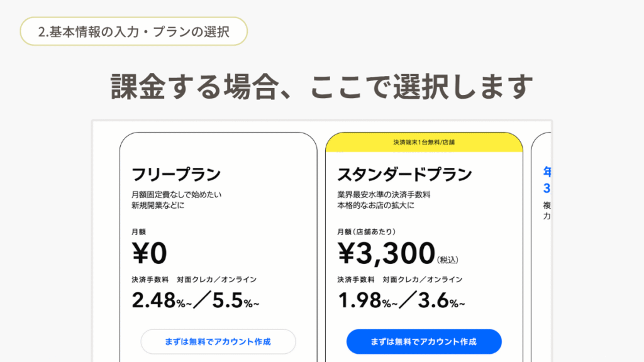Select the スタンダードプラン title
This screenshot has height=362, width=644.
[x=404, y=173]
